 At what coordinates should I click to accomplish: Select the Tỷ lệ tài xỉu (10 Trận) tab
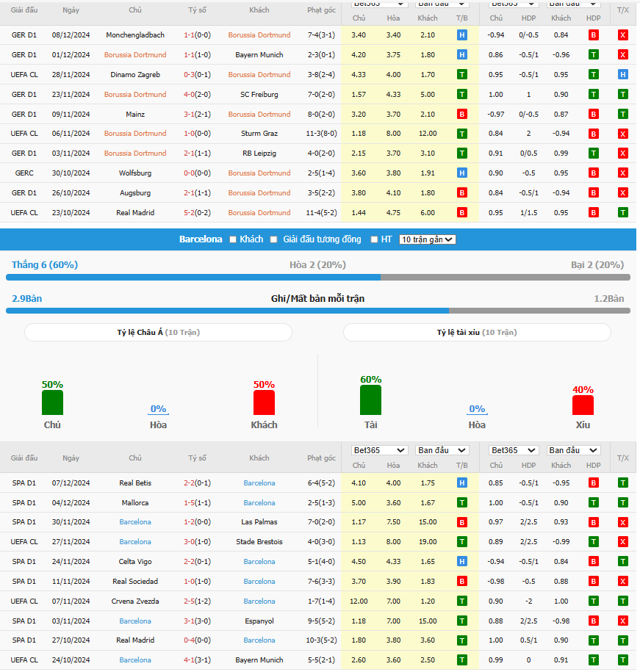point(477,333)
